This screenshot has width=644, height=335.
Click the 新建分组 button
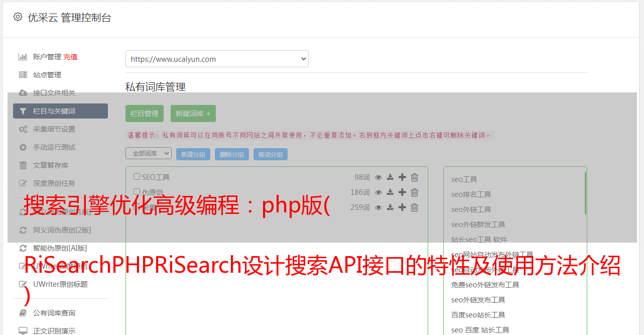193,154
